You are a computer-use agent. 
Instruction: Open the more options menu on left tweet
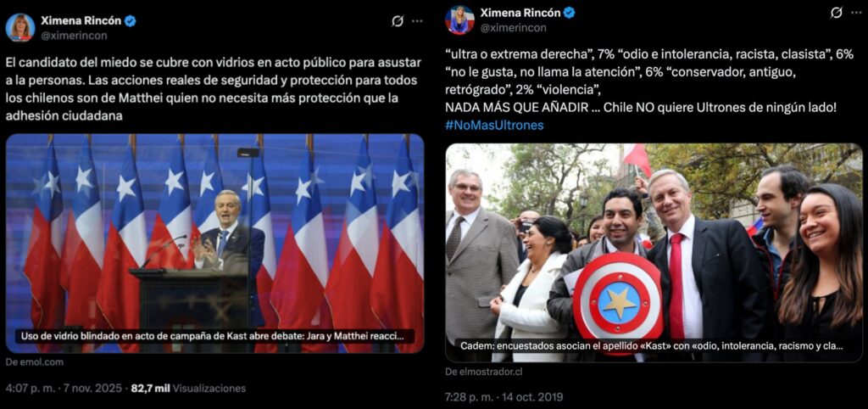pyautogui.click(x=417, y=21)
